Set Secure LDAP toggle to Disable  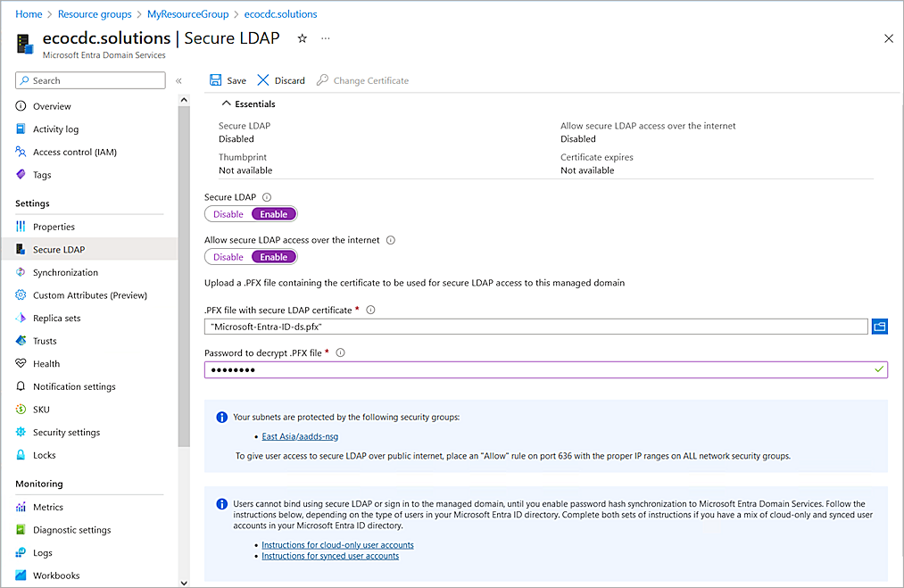(228, 214)
